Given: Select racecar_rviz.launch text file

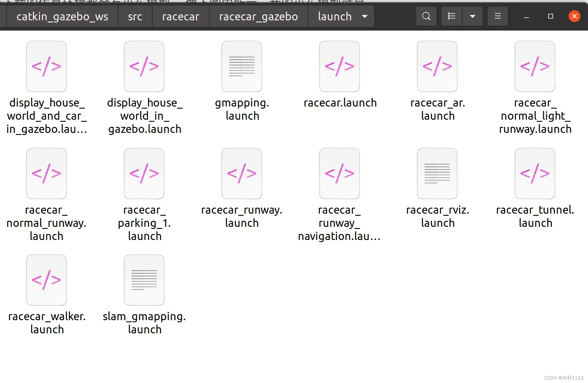Looking at the screenshot, I should [437, 174].
